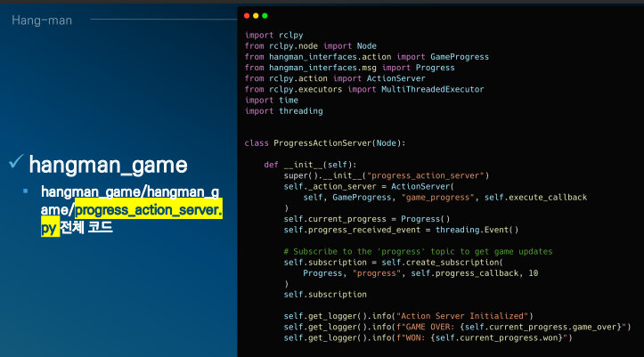The width and height of the screenshot is (644, 357).
Task: Click the line importing MultiThreadedExecutor
Action: pos(364,89)
